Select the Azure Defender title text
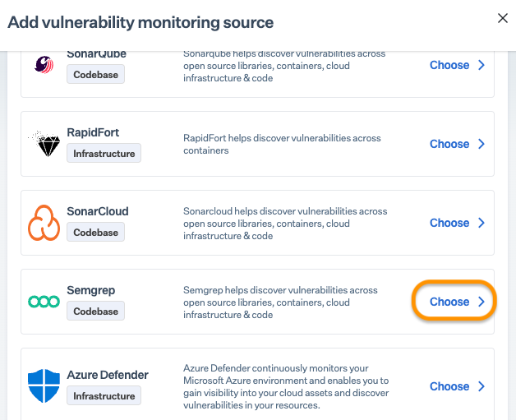 (108, 375)
